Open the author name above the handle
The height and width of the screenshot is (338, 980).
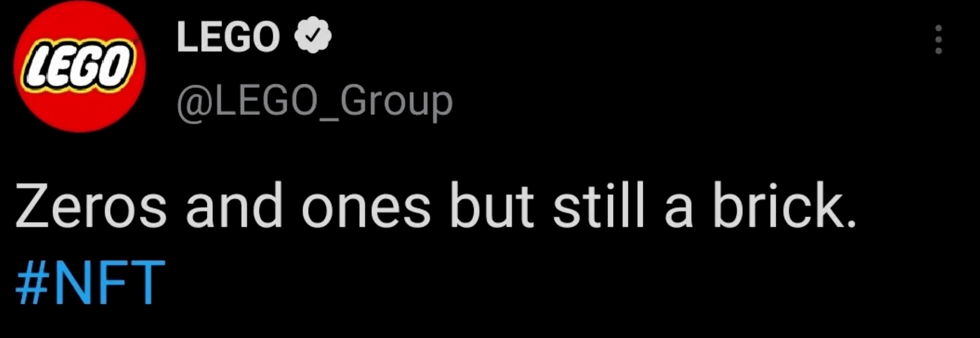(x=228, y=37)
